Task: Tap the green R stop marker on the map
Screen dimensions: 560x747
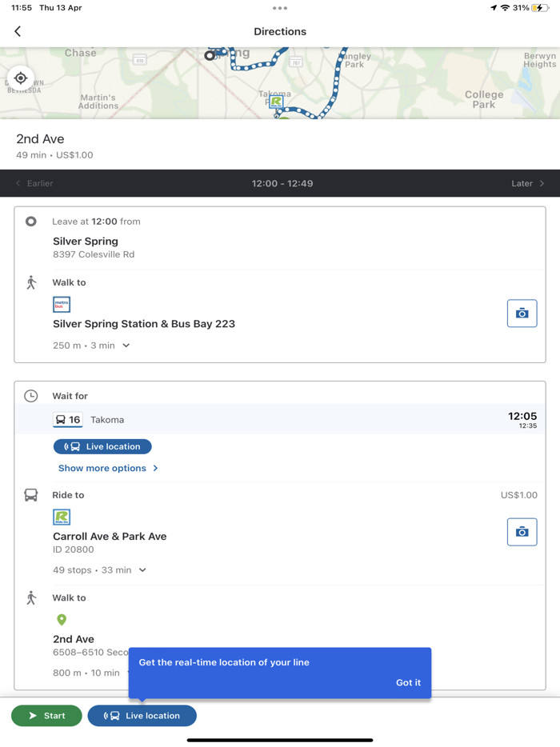Action: [274, 102]
